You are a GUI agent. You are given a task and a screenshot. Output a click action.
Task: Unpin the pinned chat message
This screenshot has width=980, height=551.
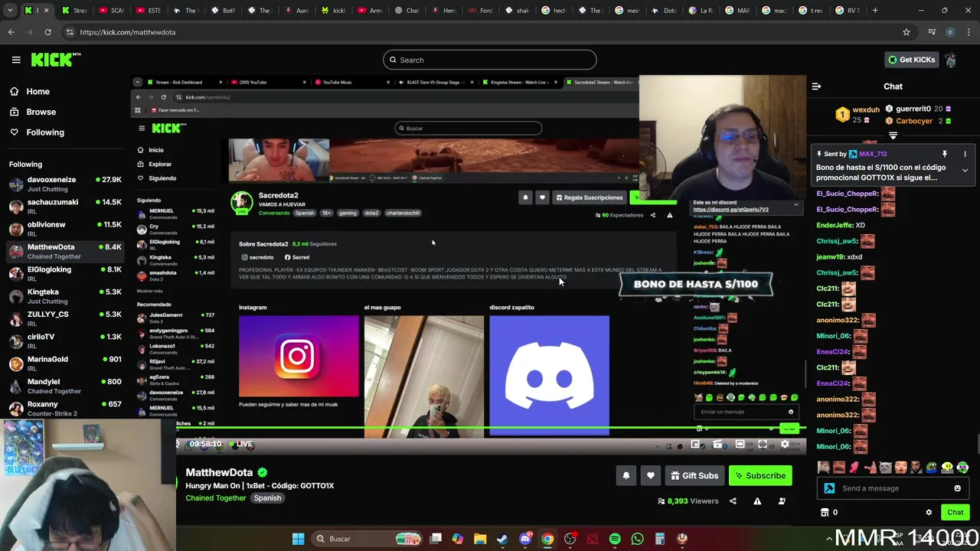click(945, 154)
